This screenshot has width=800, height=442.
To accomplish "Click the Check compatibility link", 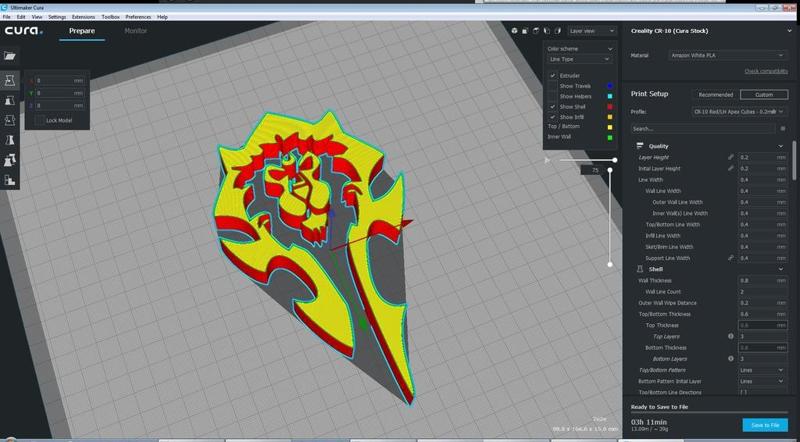I will 766,71.
